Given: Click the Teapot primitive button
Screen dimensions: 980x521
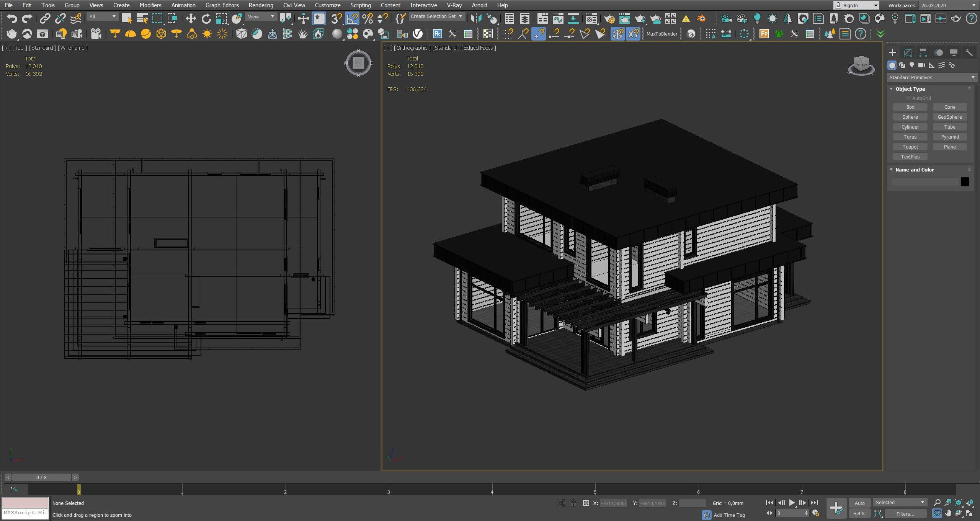Looking at the screenshot, I should [x=910, y=147].
